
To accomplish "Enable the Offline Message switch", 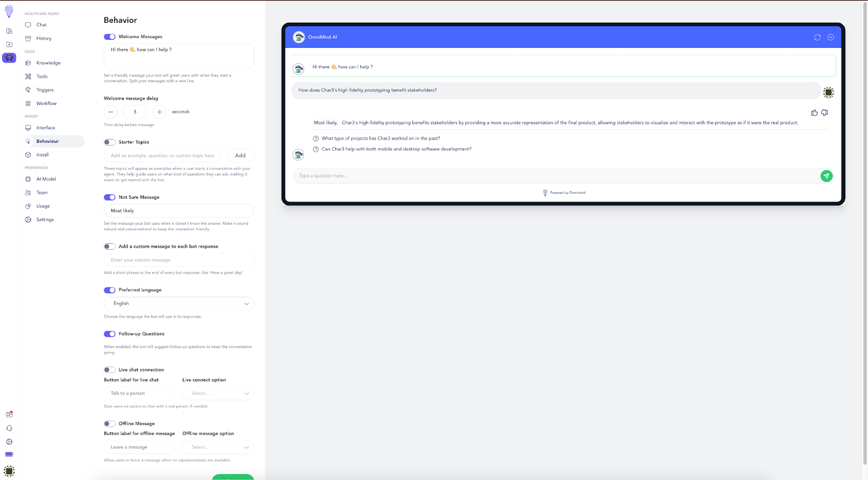I will (110, 424).
